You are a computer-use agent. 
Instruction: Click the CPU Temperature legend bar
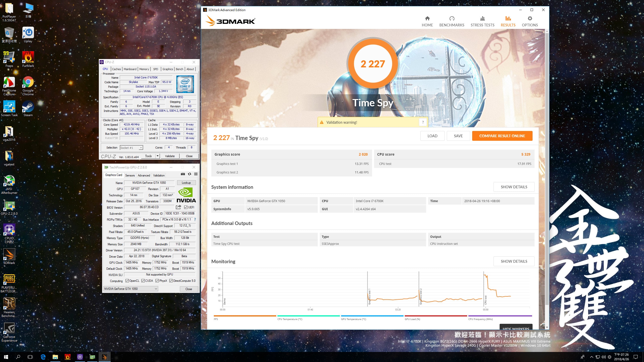coord(308,316)
